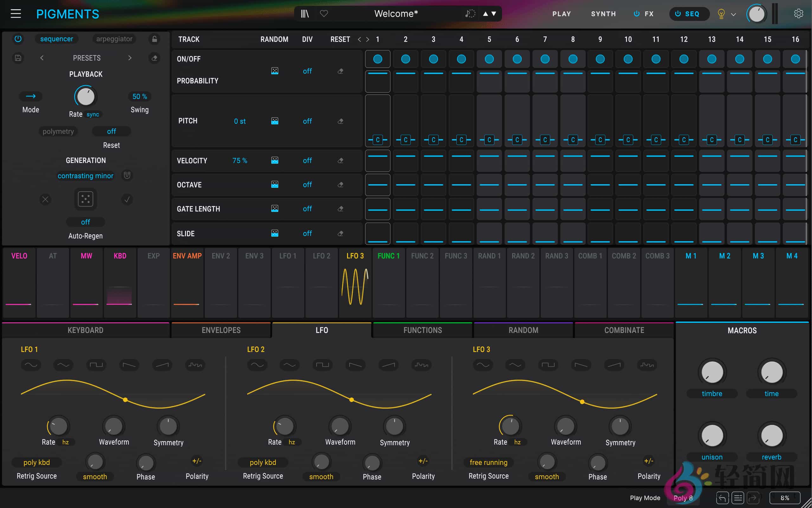Screen dimensions: 812x508
Task: Save the sequencer preset with the save icon
Action: pos(18,58)
